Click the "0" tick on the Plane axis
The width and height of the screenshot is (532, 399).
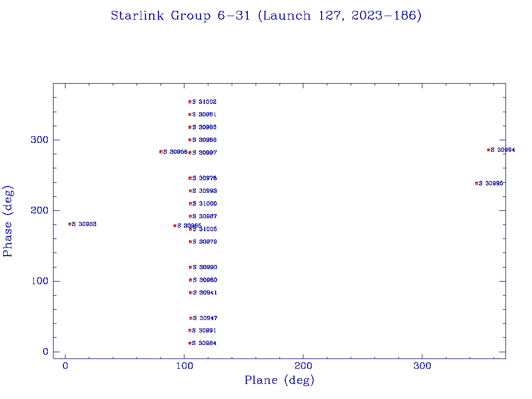pyautogui.click(x=65, y=366)
